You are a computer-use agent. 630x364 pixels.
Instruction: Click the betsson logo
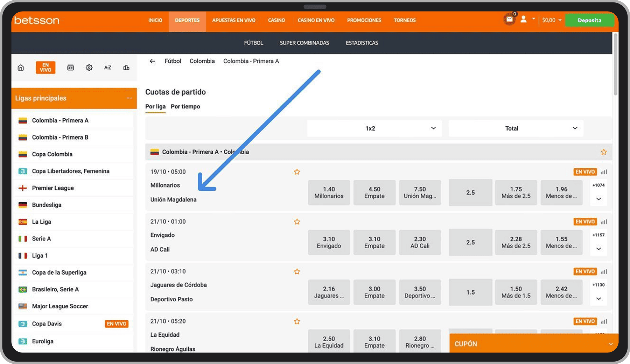[x=37, y=20]
